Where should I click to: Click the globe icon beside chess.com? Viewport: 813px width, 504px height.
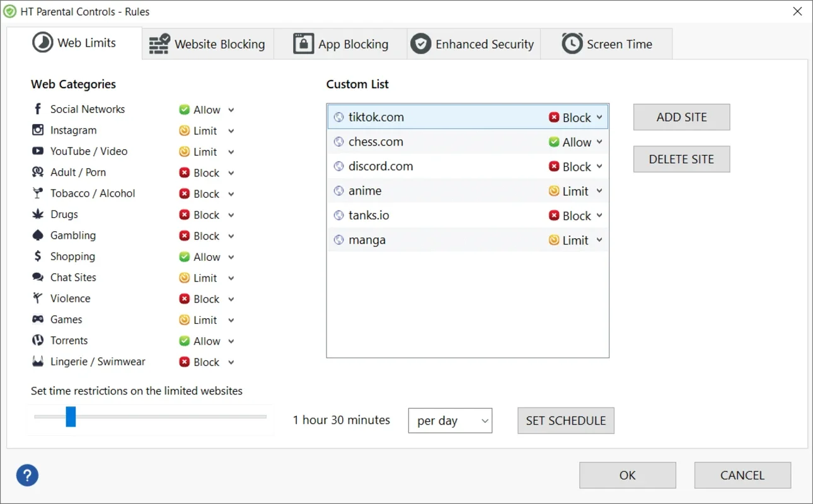pyautogui.click(x=339, y=142)
